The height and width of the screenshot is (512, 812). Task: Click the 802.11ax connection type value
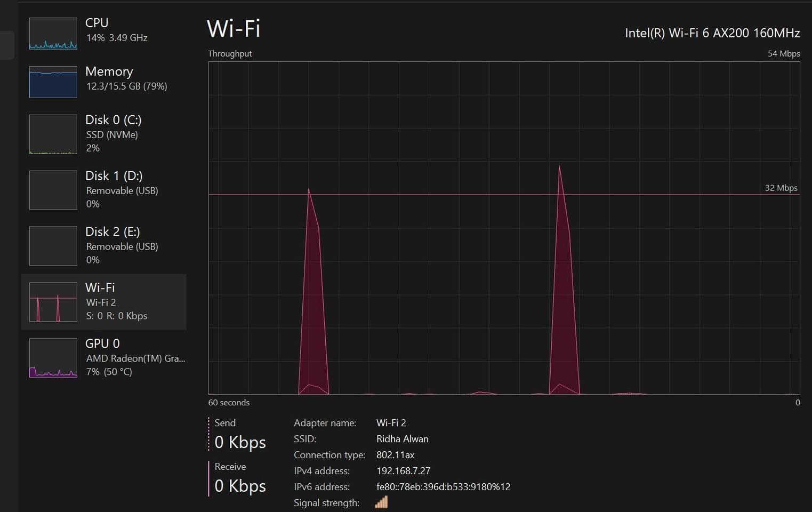[x=395, y=455]
